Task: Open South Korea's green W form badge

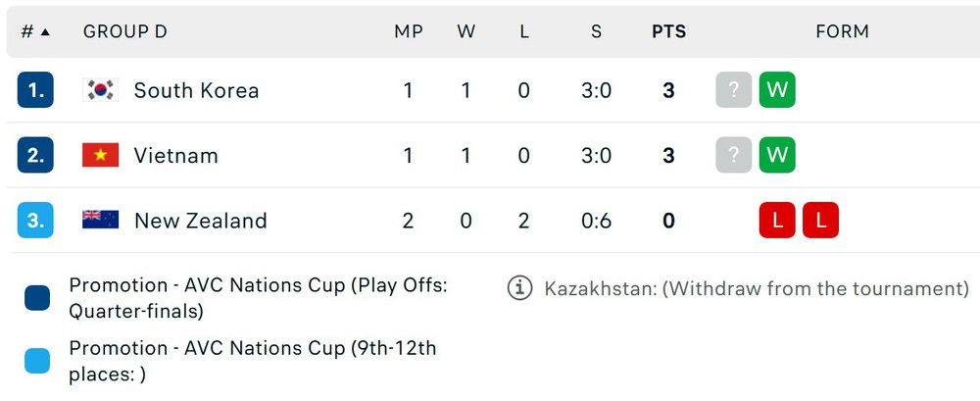Action: point(777,90)
